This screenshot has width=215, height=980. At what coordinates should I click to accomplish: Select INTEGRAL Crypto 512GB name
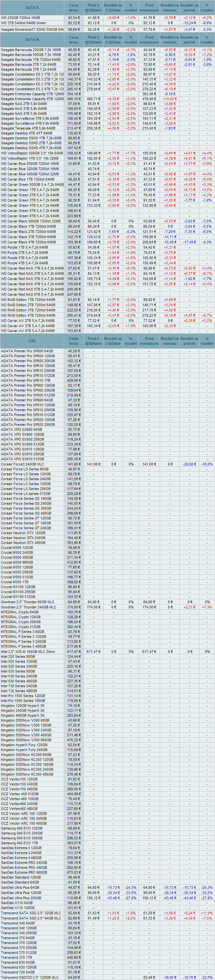[21, 627]
